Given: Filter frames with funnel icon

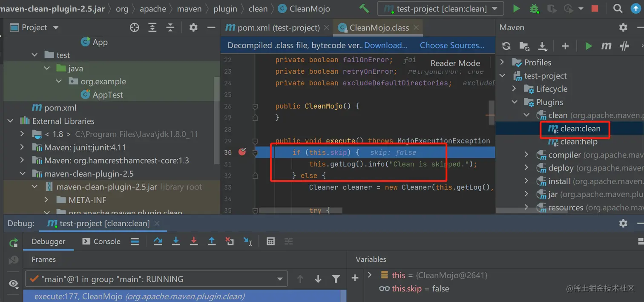Looking at the screenshot, I should click(336, 279).
